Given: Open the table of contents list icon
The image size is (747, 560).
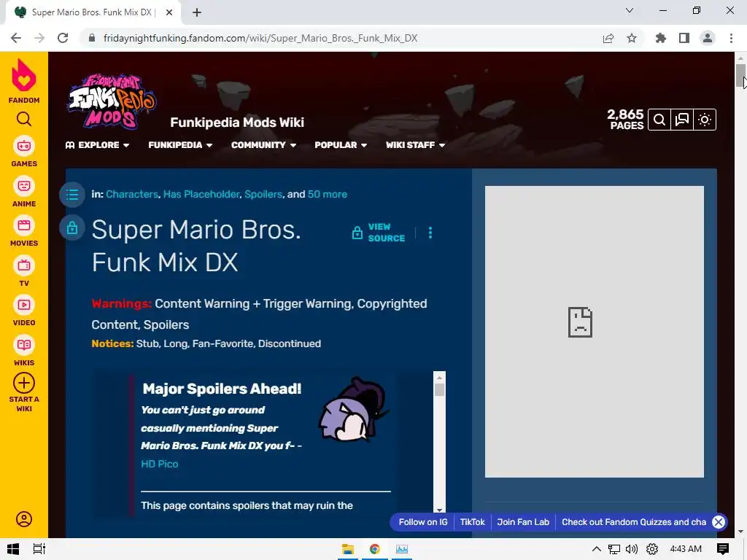Looking at the screenshot, I should pos(72,194).
